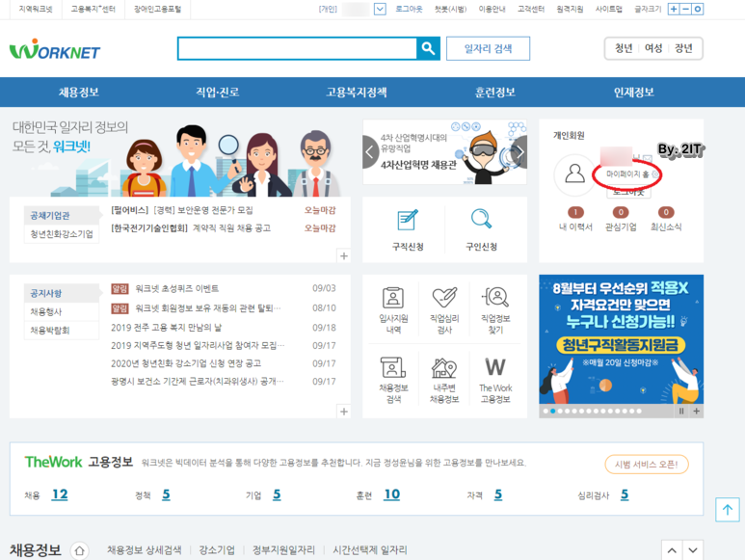Open 2019 전주 고용 복지 만남의 날 notice

coord(166,328)
